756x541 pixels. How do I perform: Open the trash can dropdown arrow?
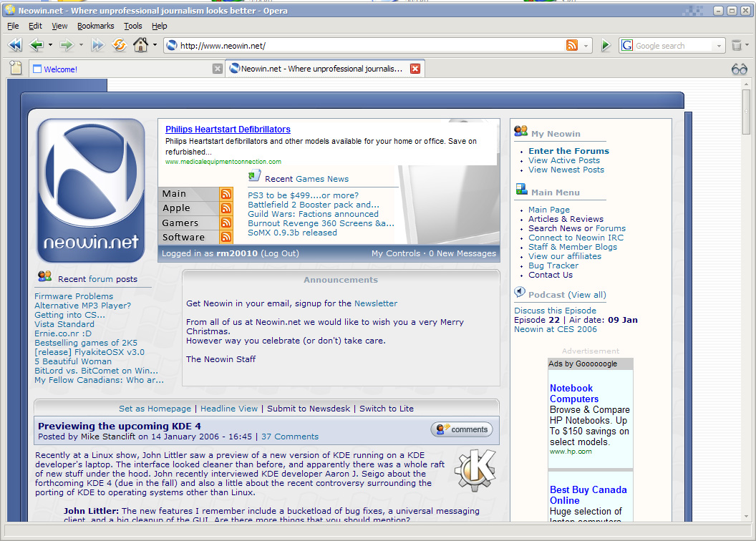[x=747, y=45]
